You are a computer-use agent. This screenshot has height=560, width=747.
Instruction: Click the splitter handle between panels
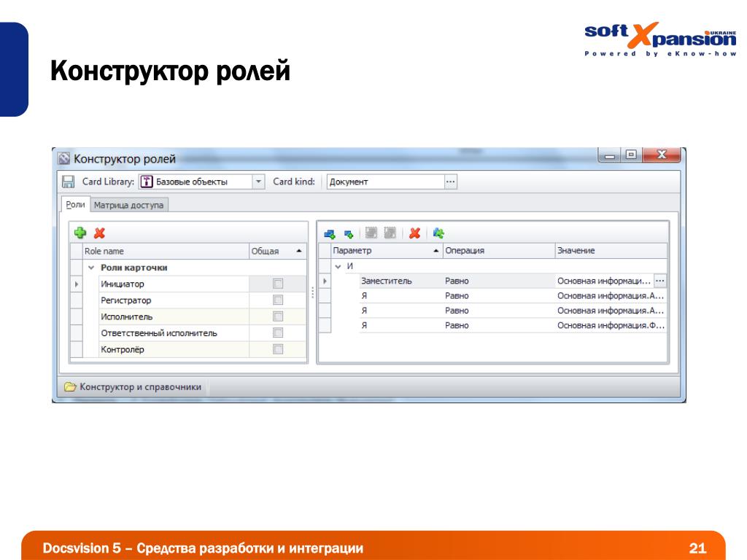click(x=312, y=292)
